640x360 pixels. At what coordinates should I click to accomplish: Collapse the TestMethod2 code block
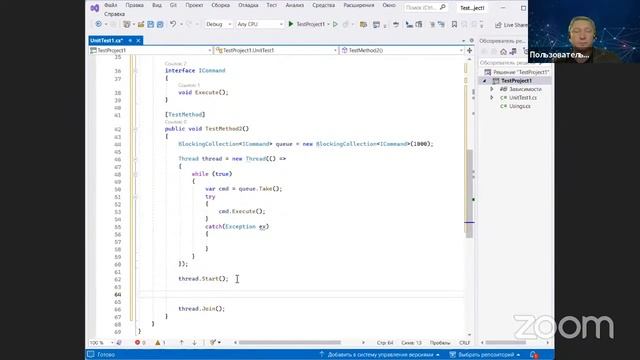coord(135,129)
